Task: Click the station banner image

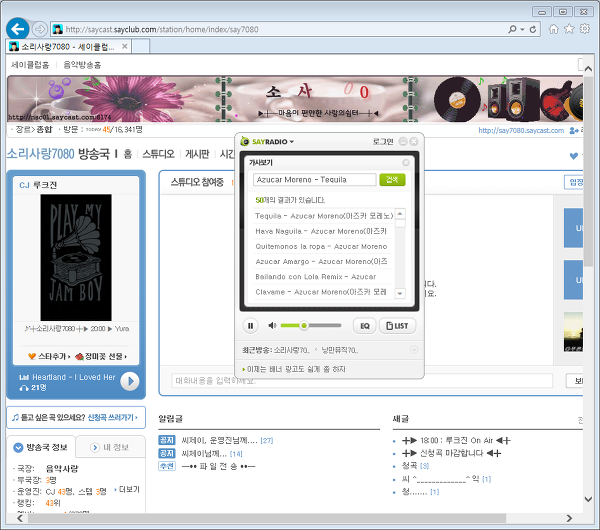Action: 295,99
